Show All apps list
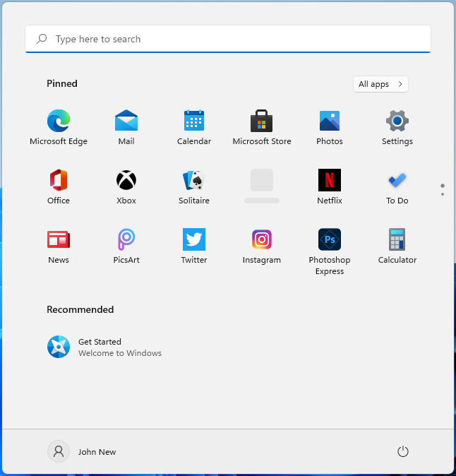 click(x=380, y=84)
